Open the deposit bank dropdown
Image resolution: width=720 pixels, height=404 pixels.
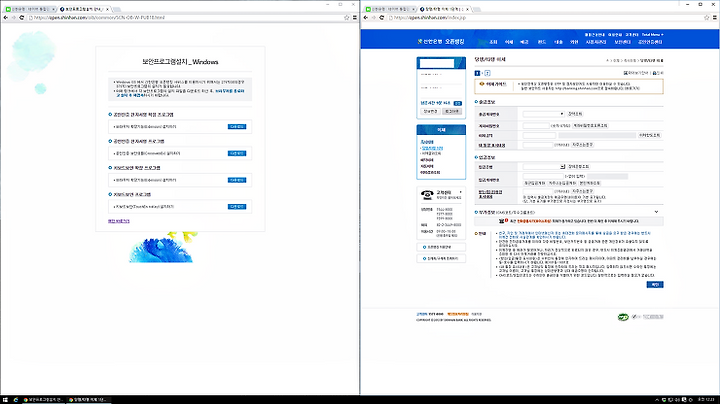(544, 167)
